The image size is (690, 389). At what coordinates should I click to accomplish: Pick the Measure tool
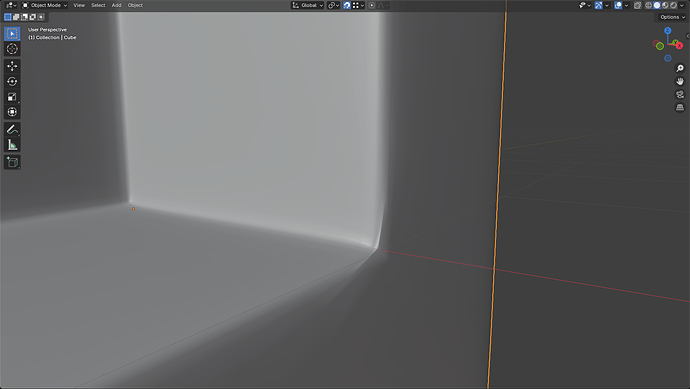pyautogui.click(x=12, y=145)
